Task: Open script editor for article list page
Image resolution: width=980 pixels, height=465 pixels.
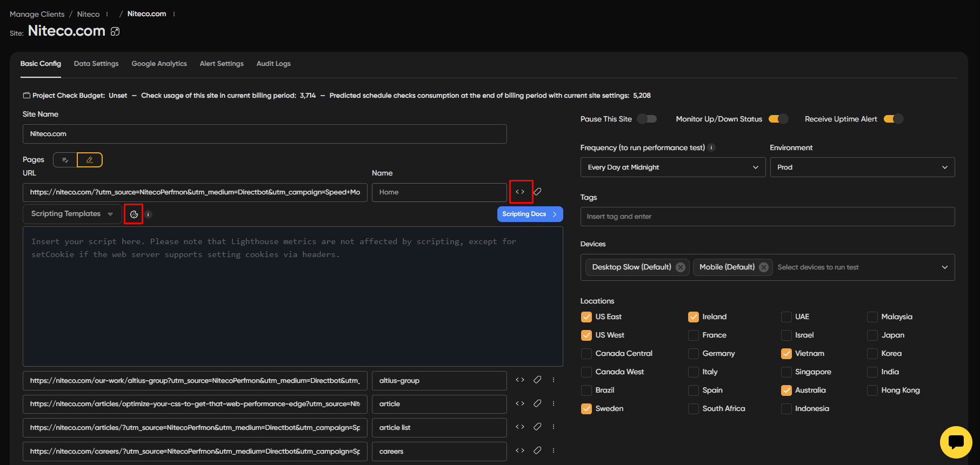Action: (x=520, y=427)
